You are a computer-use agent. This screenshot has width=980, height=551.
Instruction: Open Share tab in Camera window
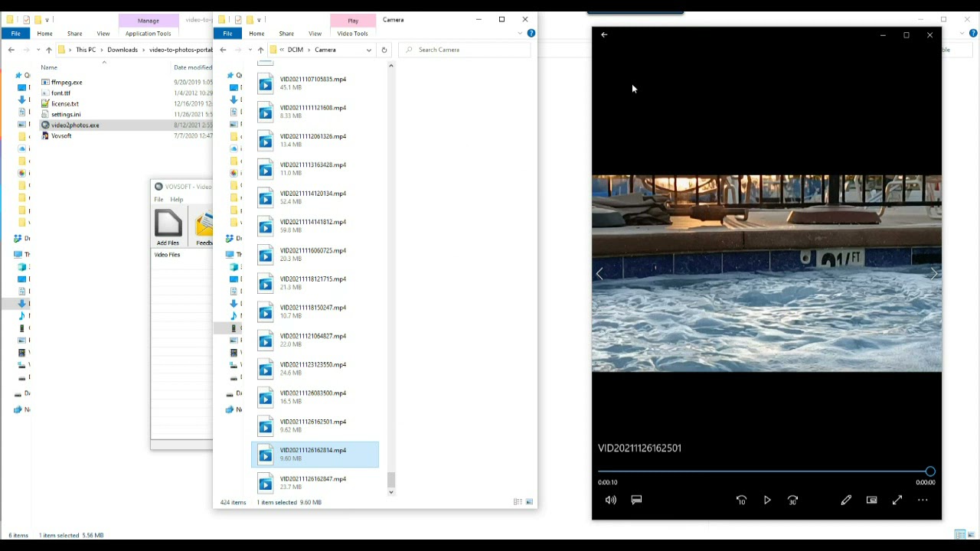tap(286, 34)
